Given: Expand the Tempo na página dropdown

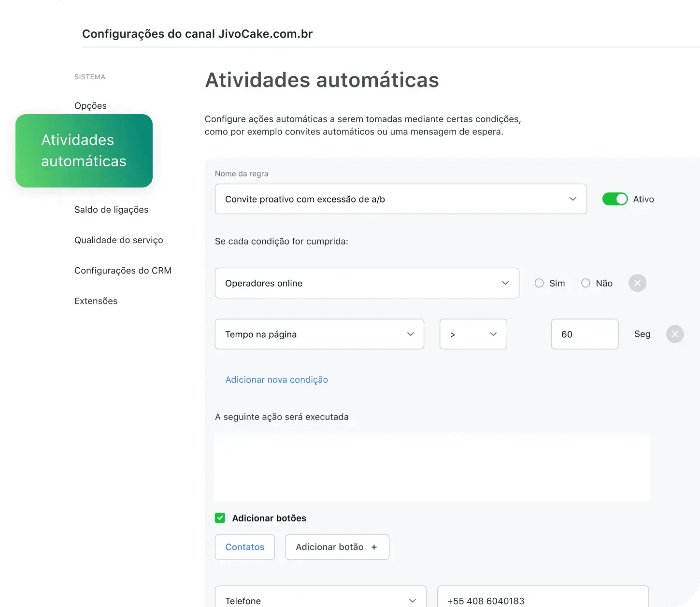Looking at the screenshot, I should point(319,334).
